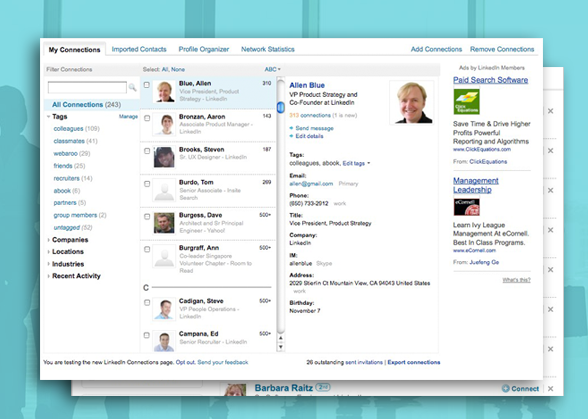Open the Profile Organizer tab
Screen dimensions: 588x419
(204, 49)
